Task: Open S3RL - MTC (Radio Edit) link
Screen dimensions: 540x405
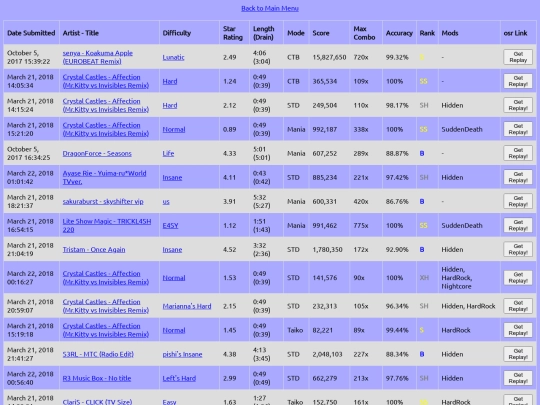Action: (98, 354)
